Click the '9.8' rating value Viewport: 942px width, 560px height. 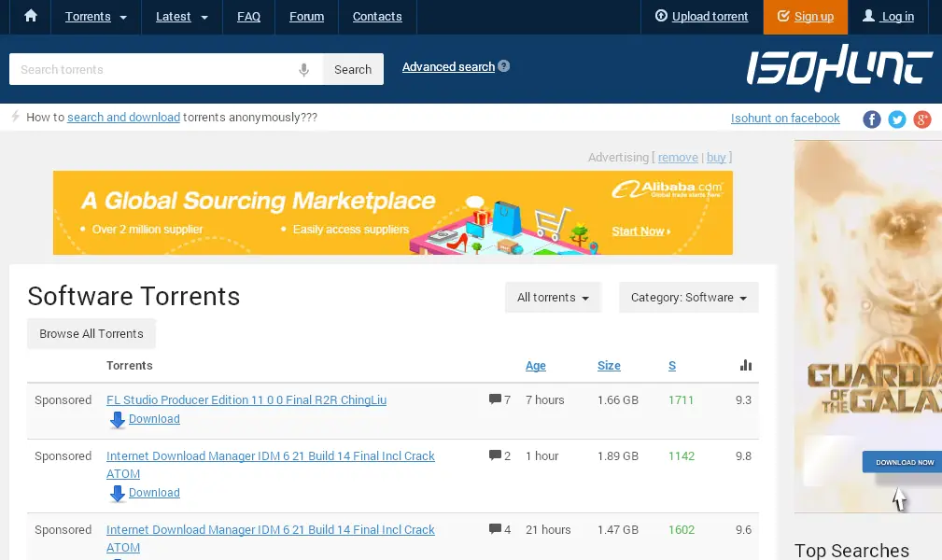coord(743,456)
